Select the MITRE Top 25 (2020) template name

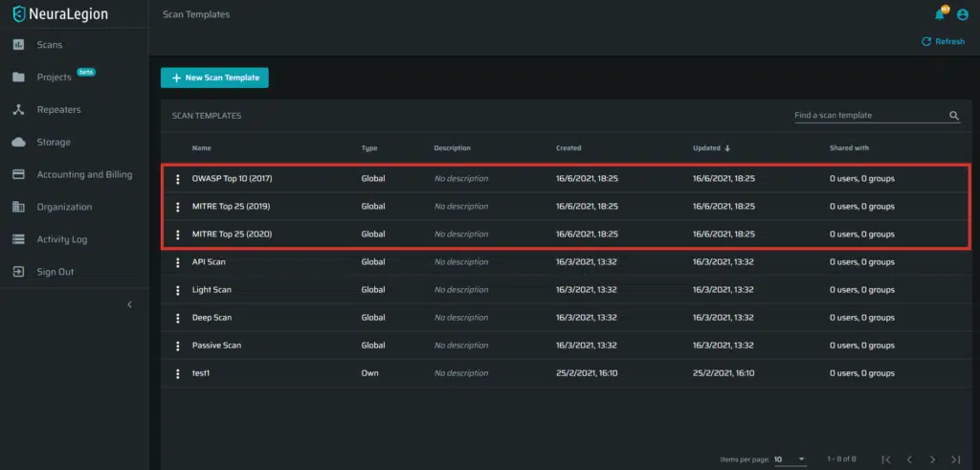pyautogui.click(x=232, y=235)
